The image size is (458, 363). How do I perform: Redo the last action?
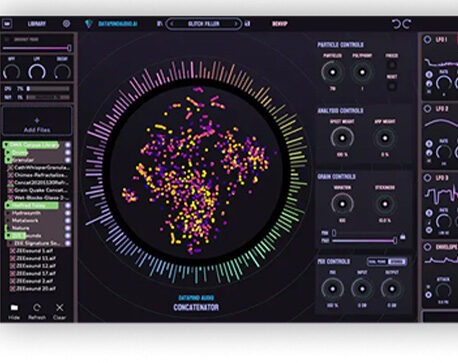coord(407,24)
